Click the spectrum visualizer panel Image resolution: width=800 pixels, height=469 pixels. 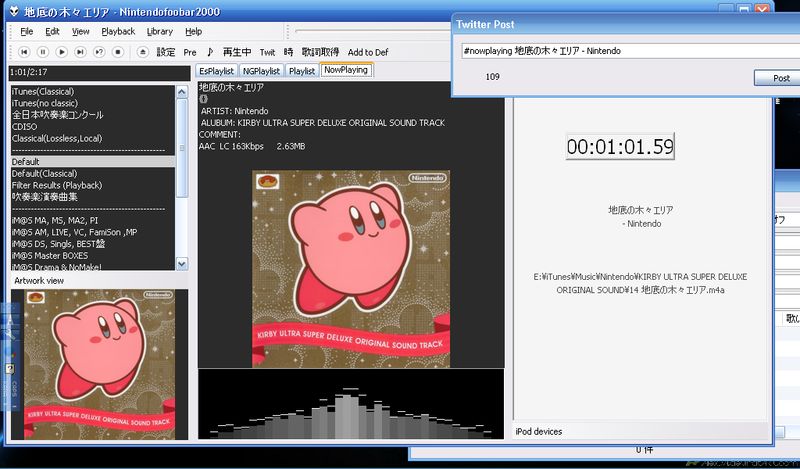(x=351, y=404)
